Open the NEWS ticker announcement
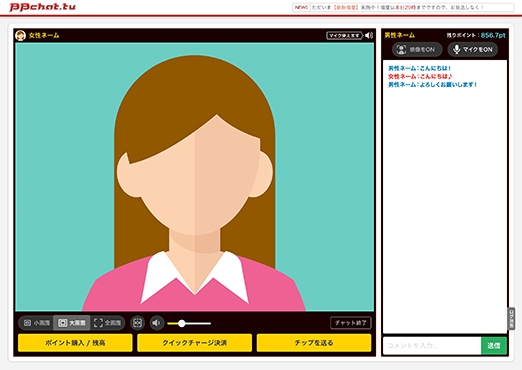This screenshot has width=522, height=370. click(403, 7)
